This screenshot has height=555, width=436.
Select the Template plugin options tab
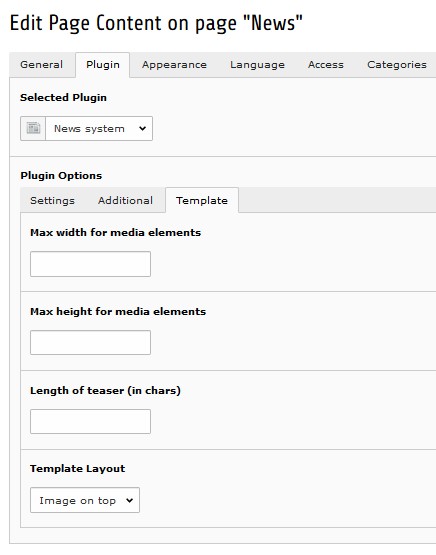click(x=202, y=201)
